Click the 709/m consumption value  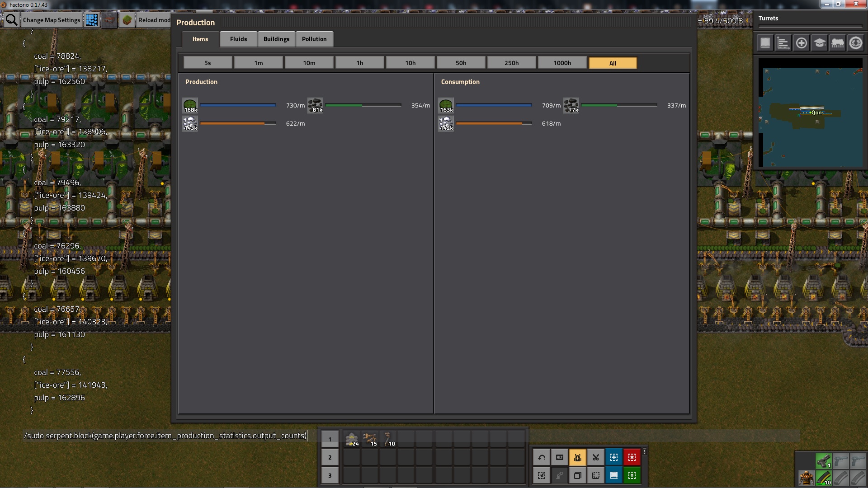pyautogui.click(x=551, y=105)
